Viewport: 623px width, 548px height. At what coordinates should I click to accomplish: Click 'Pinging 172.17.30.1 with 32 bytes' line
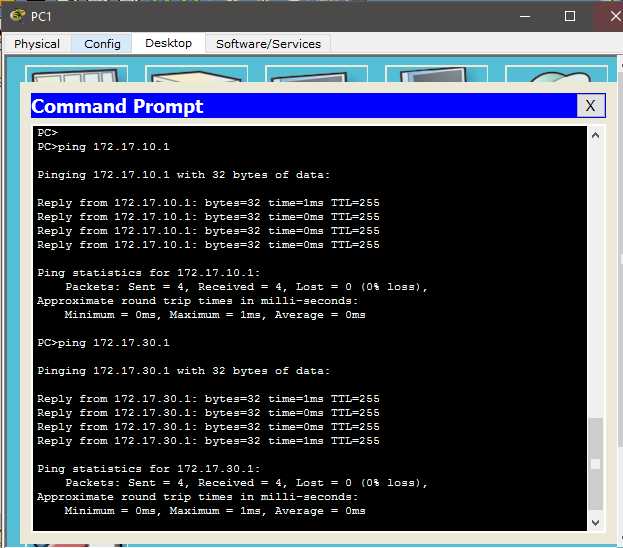[184, 371]
